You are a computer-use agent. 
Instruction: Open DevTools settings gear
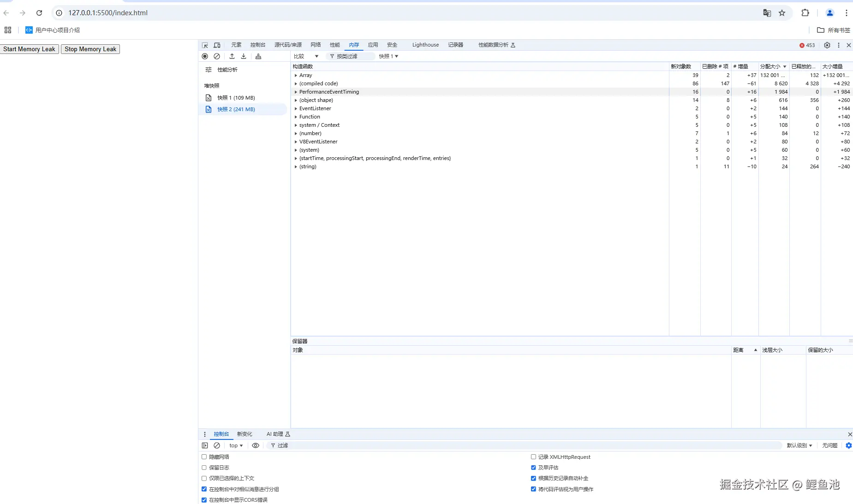tap(827, 45)
